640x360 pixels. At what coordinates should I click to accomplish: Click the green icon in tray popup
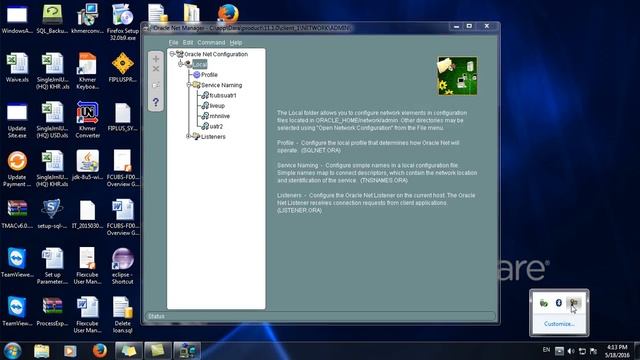(544, 303)
